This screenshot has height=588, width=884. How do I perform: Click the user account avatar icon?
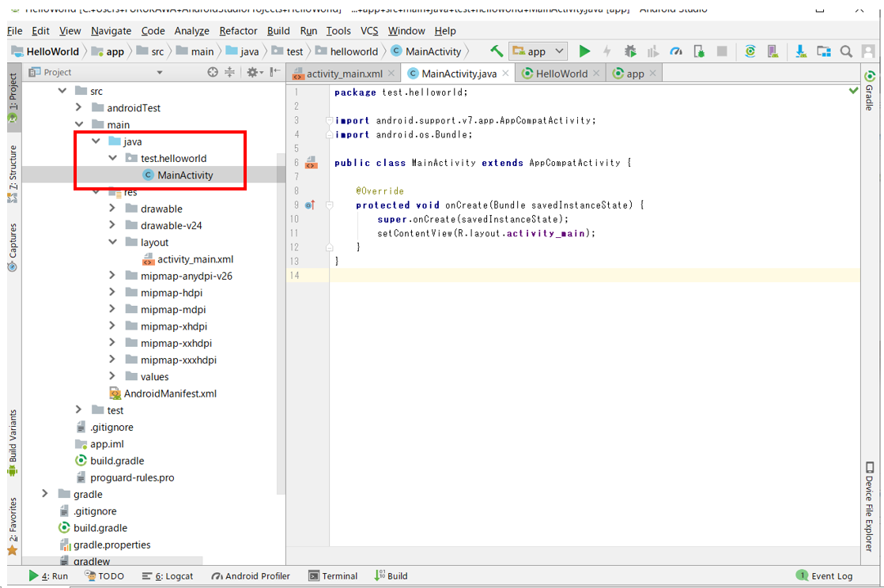[868, 51]
